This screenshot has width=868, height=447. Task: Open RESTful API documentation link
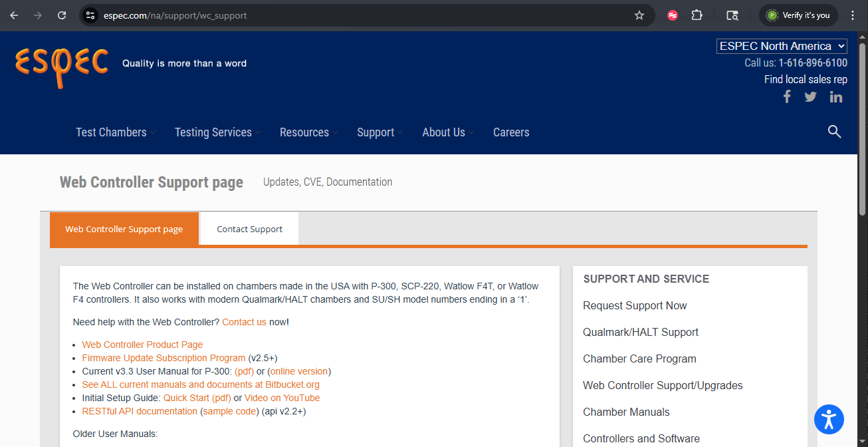pos(140,411)
